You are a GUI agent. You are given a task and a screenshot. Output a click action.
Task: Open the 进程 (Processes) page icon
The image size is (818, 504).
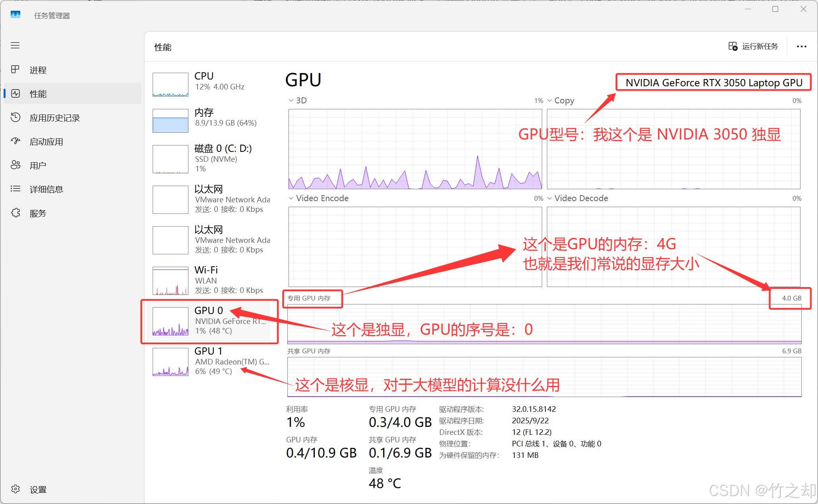click(15, 70)
